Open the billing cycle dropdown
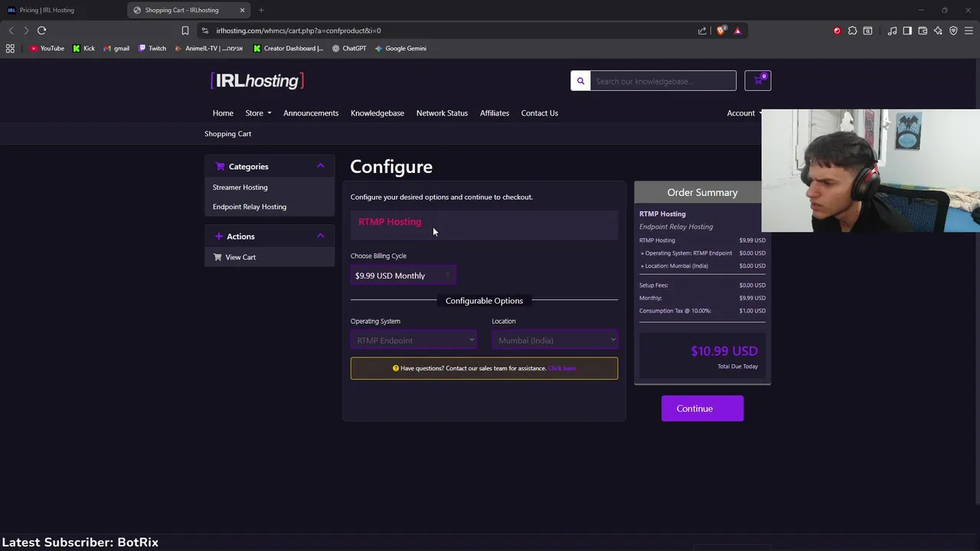The image size is (980, 551). (x=403, y=275)
